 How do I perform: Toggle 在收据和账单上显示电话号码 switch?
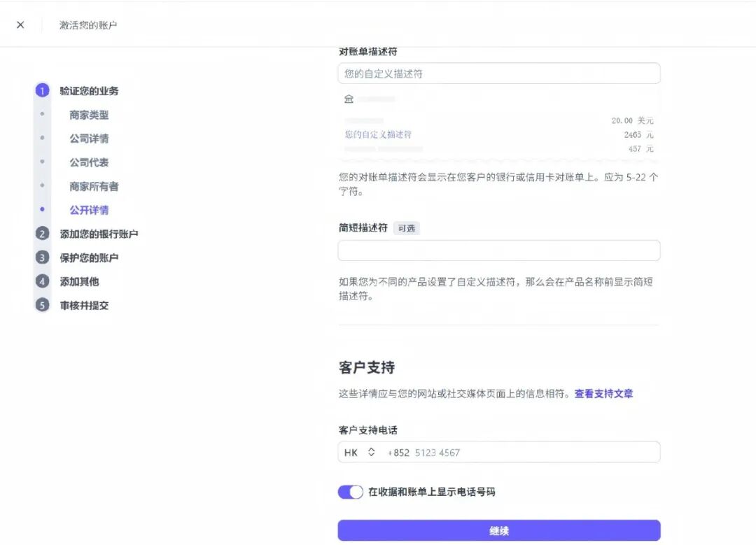click(x=351, y=492)
